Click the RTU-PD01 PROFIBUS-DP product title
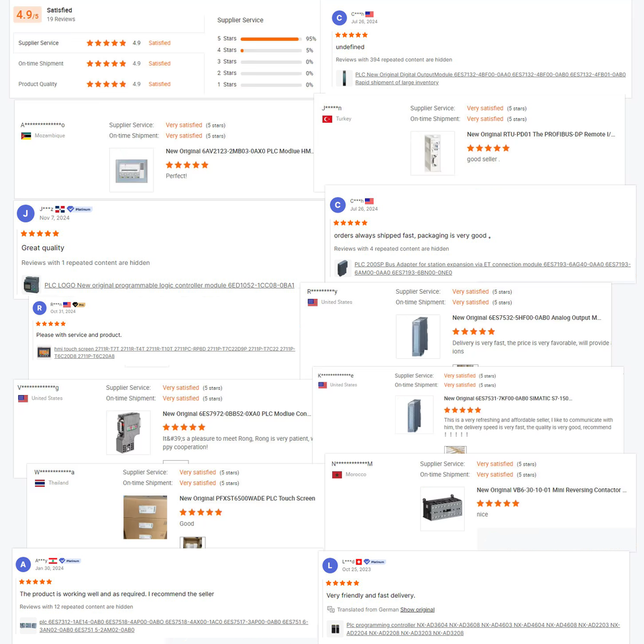The height and width of the screenshot is (644, 644). (541, 134)
